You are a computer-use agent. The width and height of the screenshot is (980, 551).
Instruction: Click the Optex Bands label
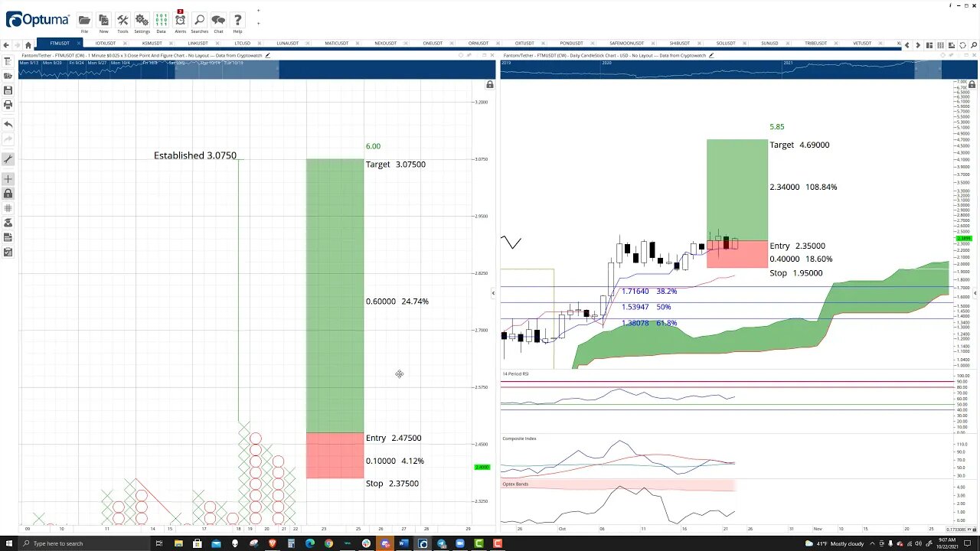coord(514,484)
